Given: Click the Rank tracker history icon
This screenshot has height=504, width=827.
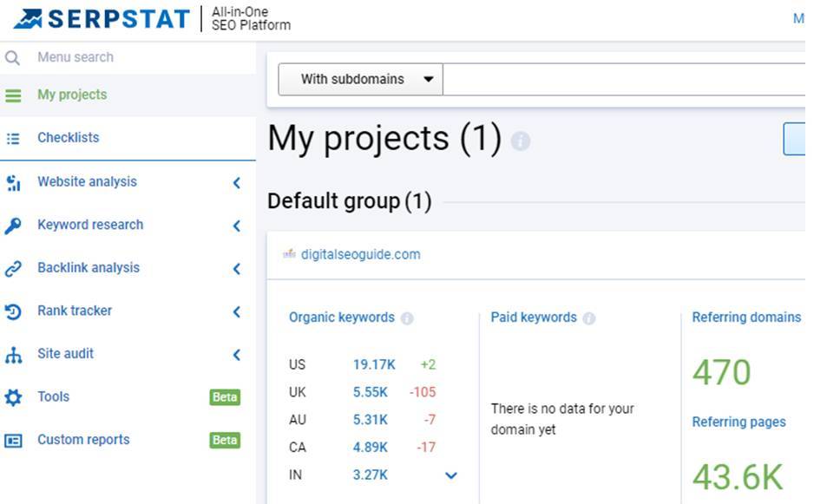Looking at the screenshot, I should (13, 311).
